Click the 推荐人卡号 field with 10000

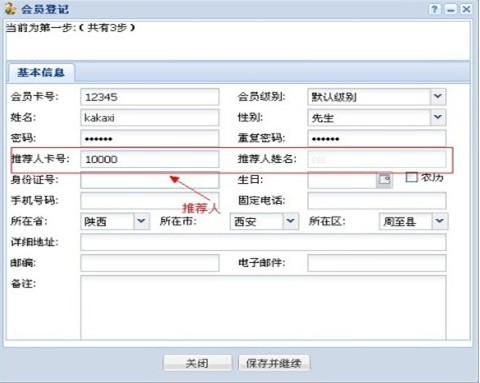click(x=150, y=159)
